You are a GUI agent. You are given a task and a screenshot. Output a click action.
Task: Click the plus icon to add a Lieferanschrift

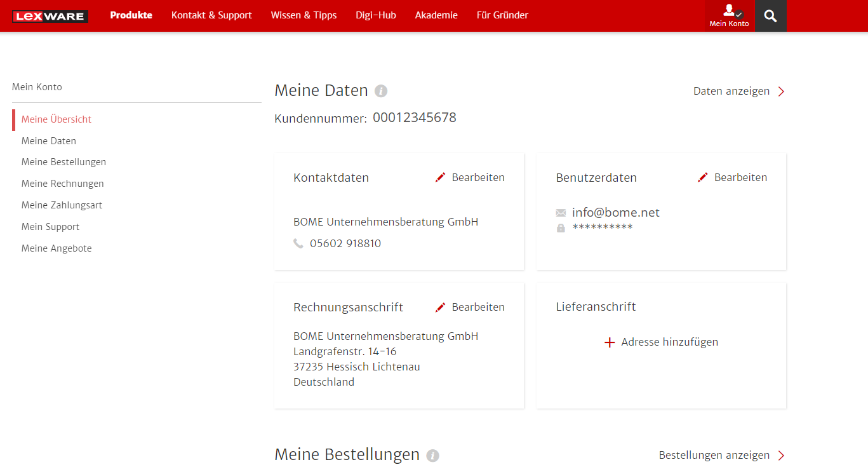[x=609, y=342]
